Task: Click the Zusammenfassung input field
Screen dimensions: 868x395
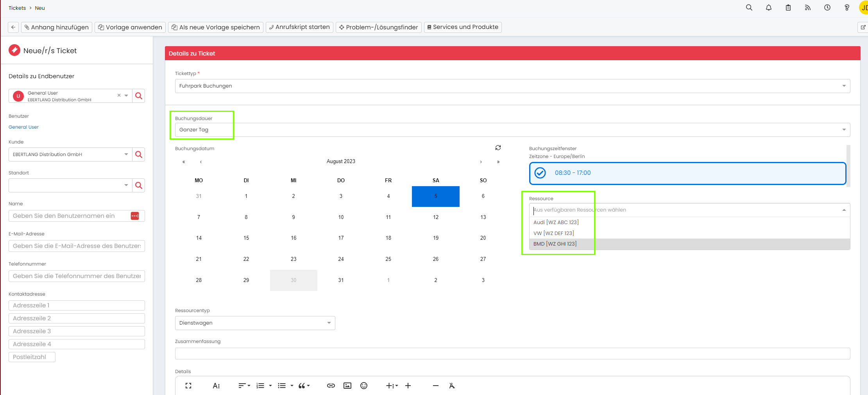Action: coord(512,354)
